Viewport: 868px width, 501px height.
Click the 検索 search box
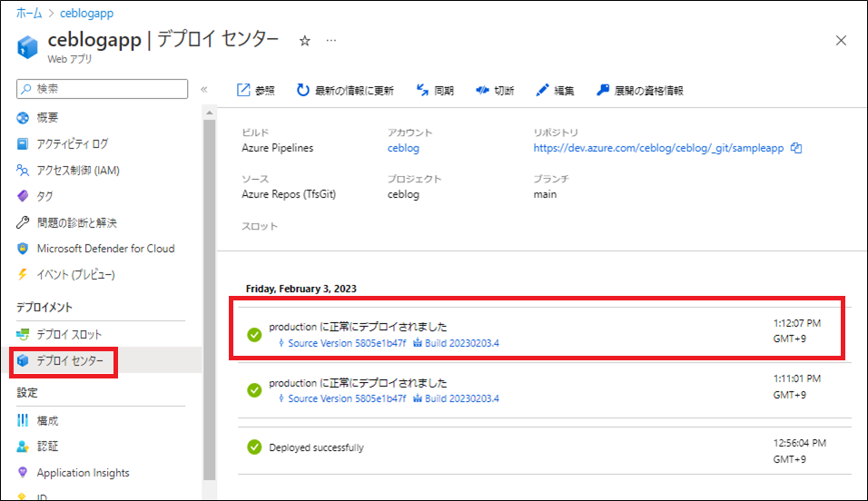coord(103,89)
